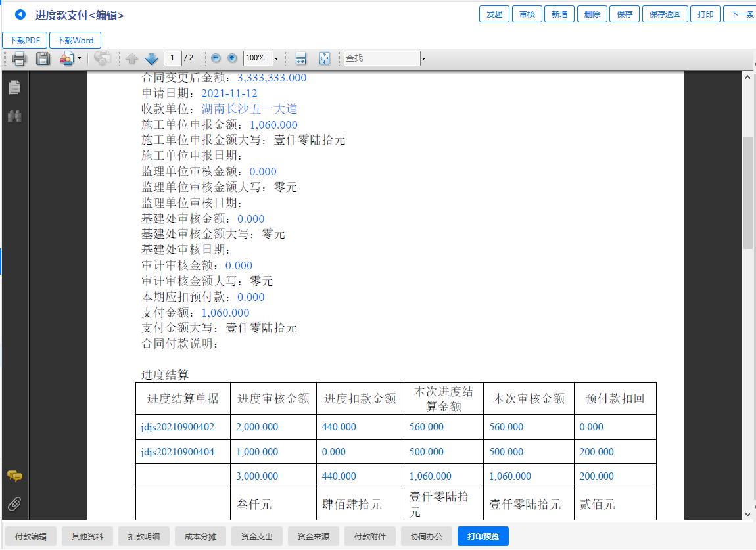Open the share/collaborate icon dropdown arrow
The height and width of the screenshot is (550, 756).
point(80,58)
